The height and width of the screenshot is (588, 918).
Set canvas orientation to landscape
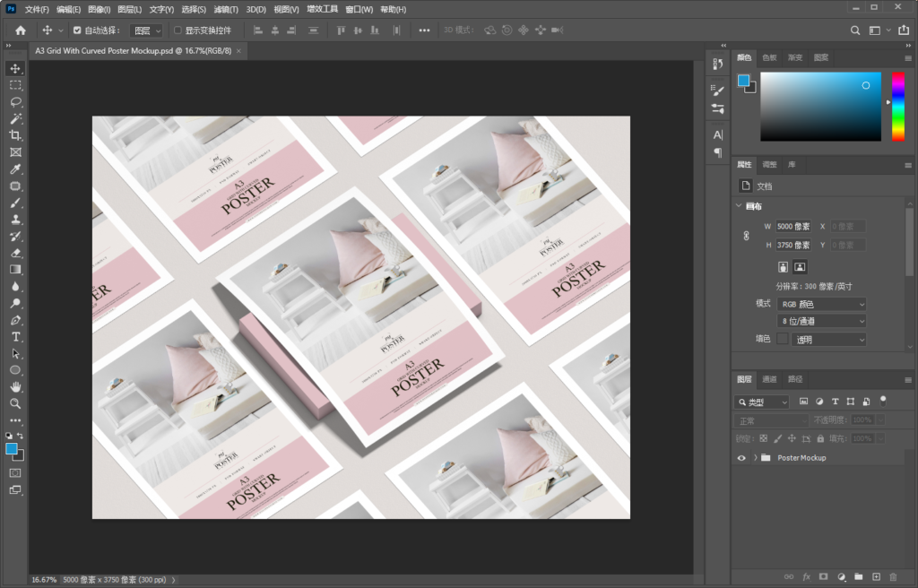799,267
